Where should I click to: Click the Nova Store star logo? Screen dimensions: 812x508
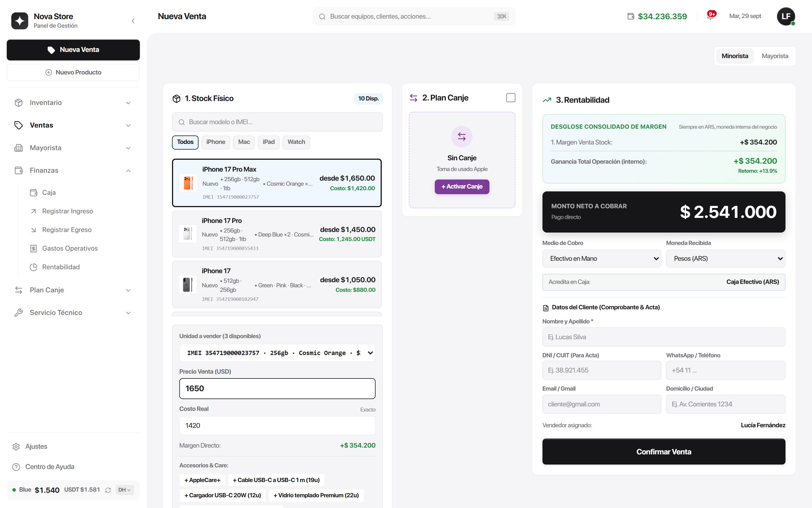tap(20, 21)
